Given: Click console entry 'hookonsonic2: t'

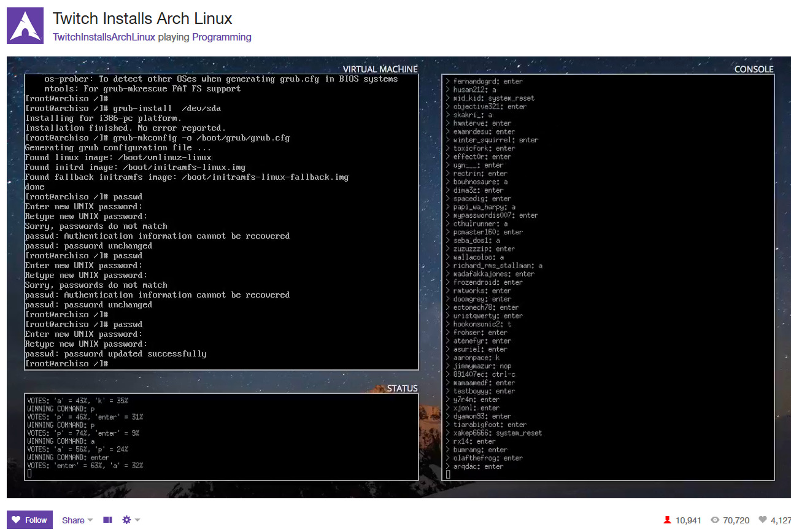Looking at the screenshot, I should tap(479, 324).
